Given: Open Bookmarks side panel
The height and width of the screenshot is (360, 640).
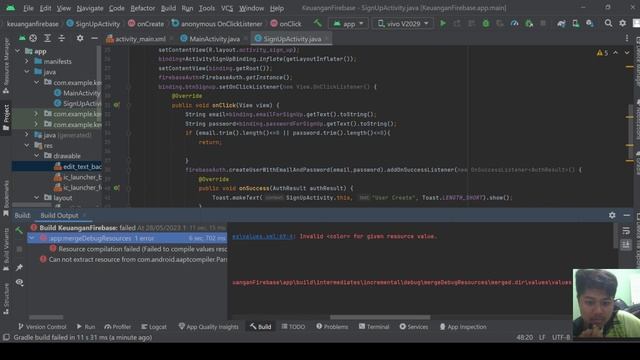Looking at the screenshot, I should tap(6, 198).
